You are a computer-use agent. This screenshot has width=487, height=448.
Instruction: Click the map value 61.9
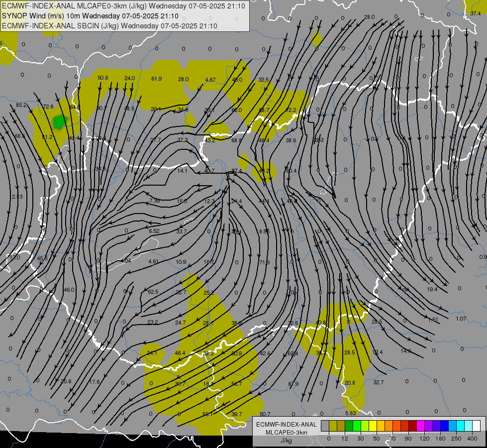(x=157, y=79)
